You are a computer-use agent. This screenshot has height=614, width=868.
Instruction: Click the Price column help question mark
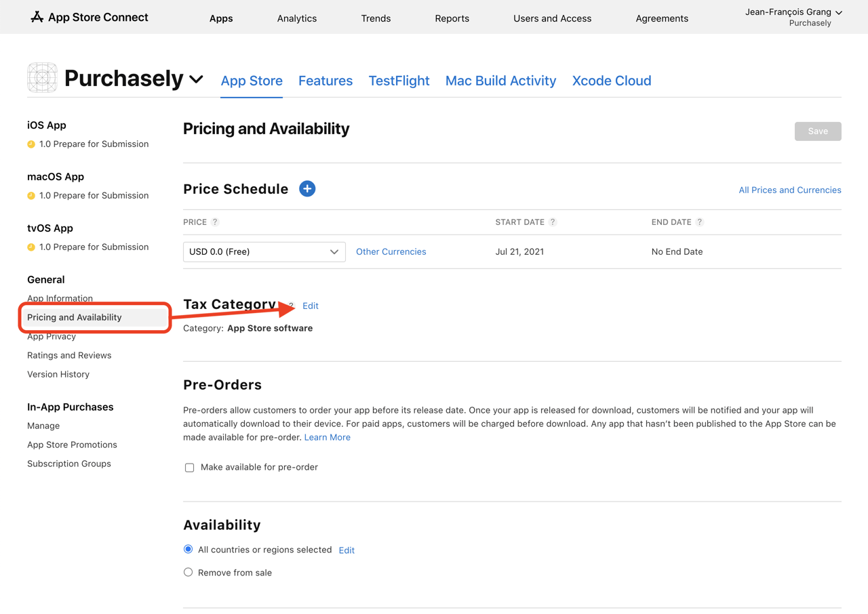[215, 222]
